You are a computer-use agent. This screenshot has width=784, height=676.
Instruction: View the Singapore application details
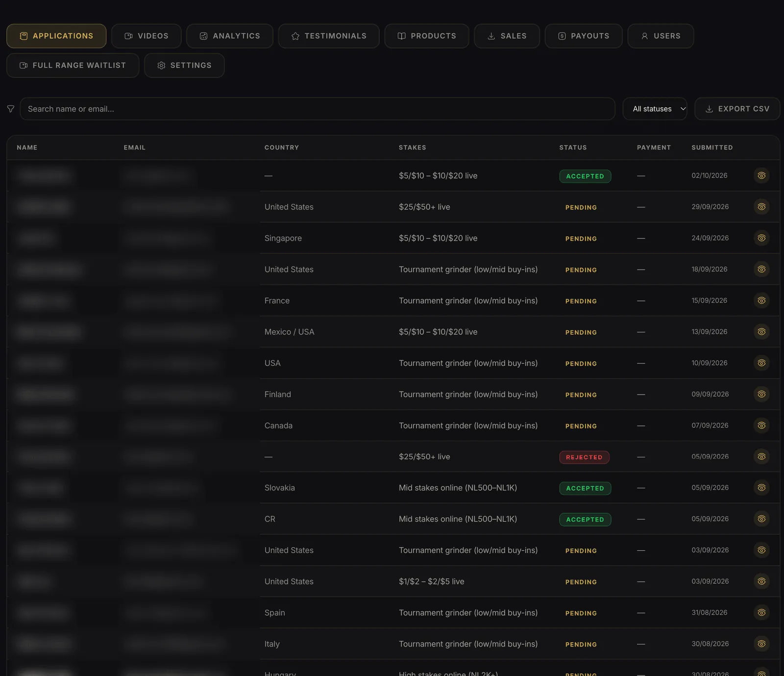point(761,238)
